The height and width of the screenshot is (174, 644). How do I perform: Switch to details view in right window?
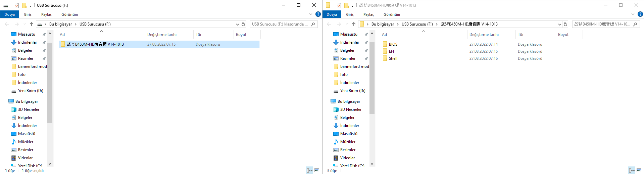click(632, 170)
